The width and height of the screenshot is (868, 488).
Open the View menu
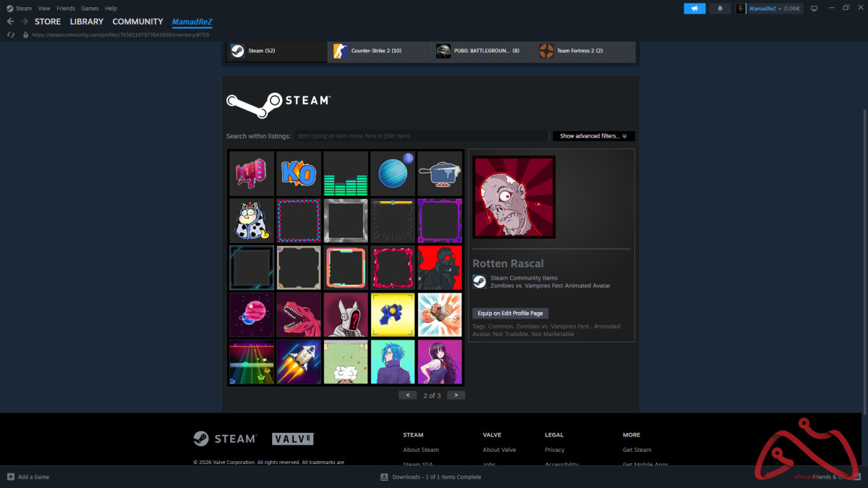(x=44, y=9)
